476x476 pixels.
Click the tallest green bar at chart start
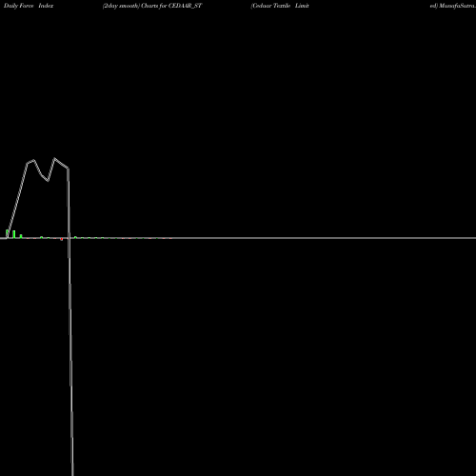[x=7, y=233]
